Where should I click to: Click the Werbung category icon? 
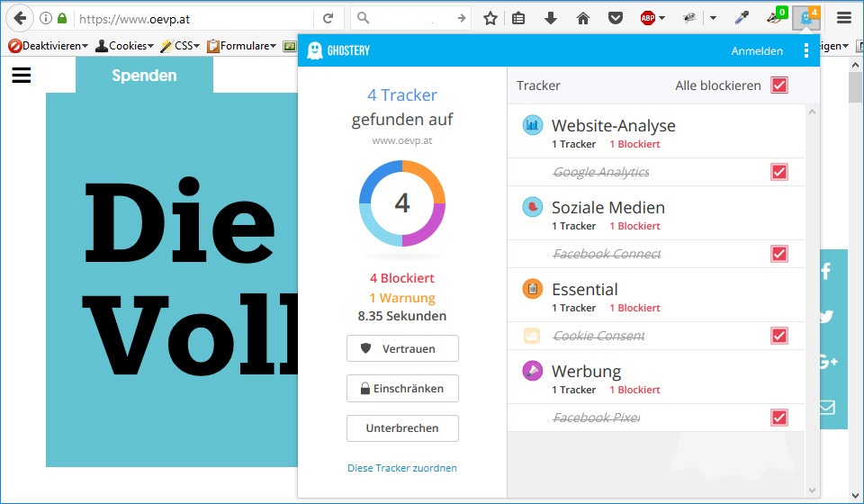pos(532,371)
